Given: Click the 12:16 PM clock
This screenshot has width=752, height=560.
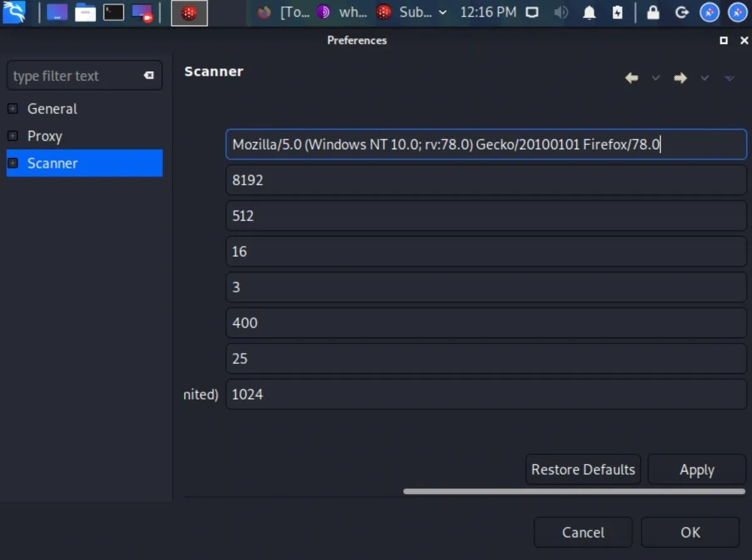Looking at the screenshot, I should click(488, 13).
